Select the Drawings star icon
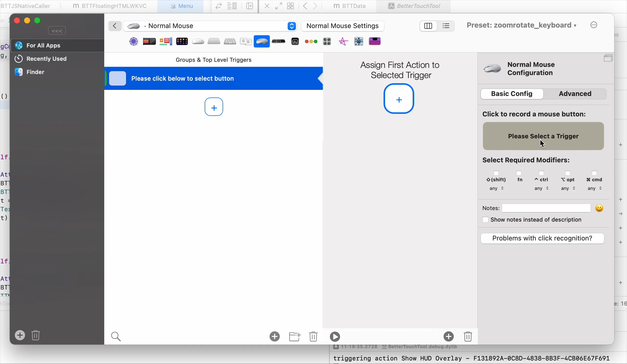This screenshot has height=364, width=627. (344, 41)
